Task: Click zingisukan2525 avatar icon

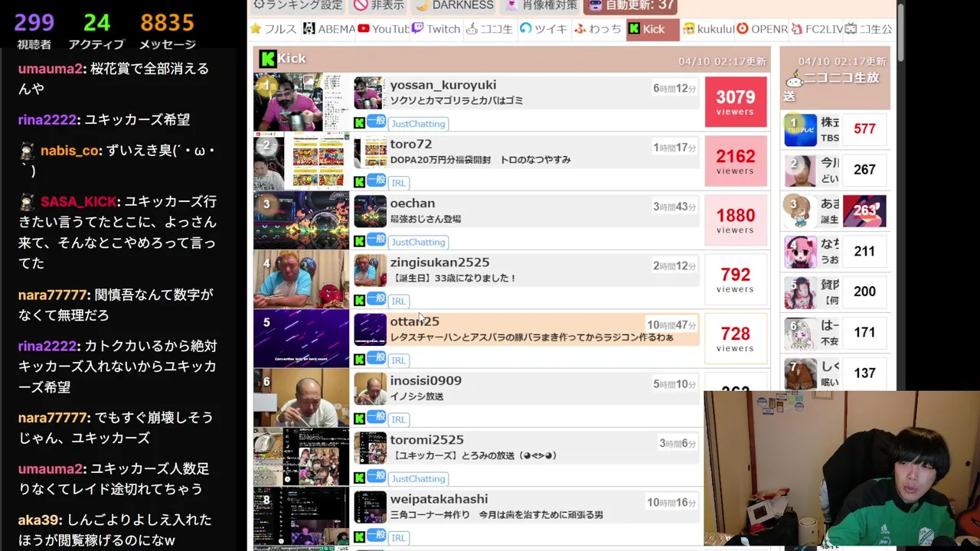Action: click(x=370, y=271)
